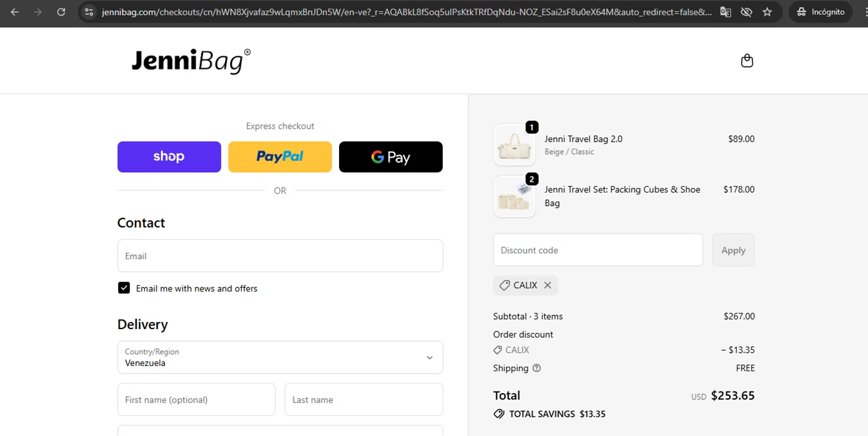Screen dimensions: 868x436
Task: Focus the First name (optional) field
Action: coord(196,400)
